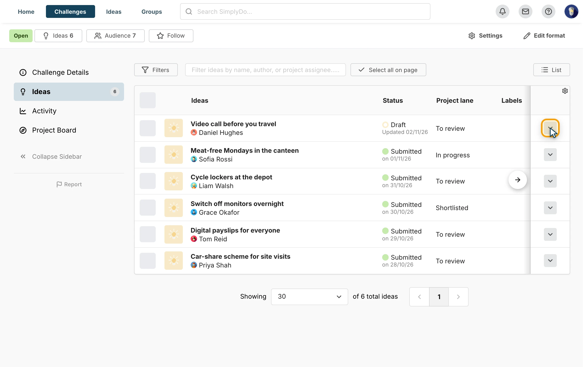
Task: Click Edit format
Action: (544, 36)
